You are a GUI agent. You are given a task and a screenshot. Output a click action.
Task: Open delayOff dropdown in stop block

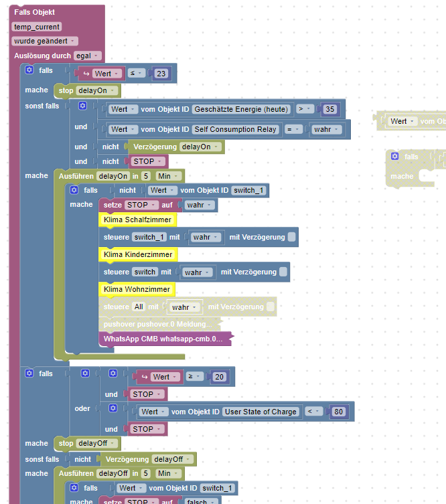[97, 443]
